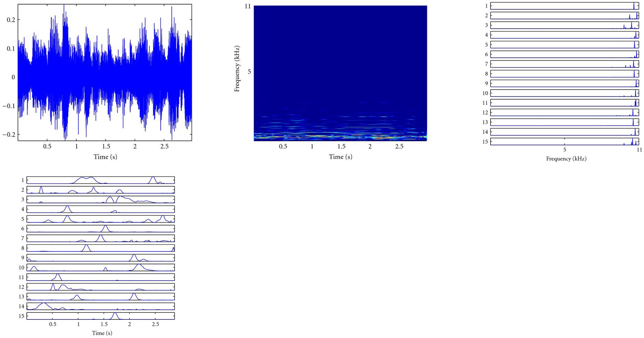Click the "0" tick on waveform y-axis
644x338 pixels.
(x=13, y=77)
